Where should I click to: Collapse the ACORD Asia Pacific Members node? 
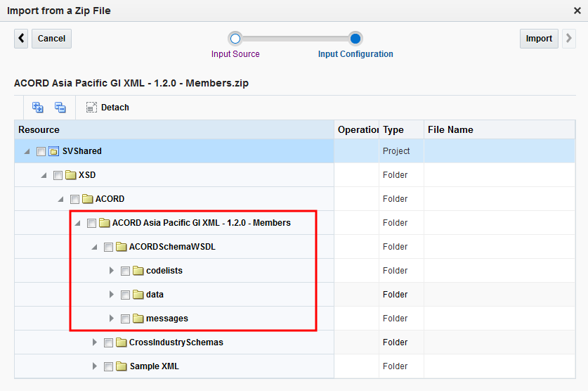pyautogui.click(x=77, y=223)
